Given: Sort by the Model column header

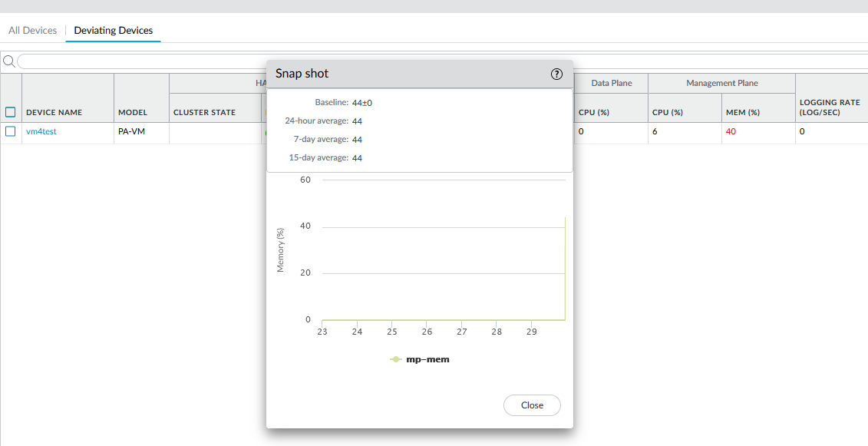Looking at the screenshot, I should 133,112.
